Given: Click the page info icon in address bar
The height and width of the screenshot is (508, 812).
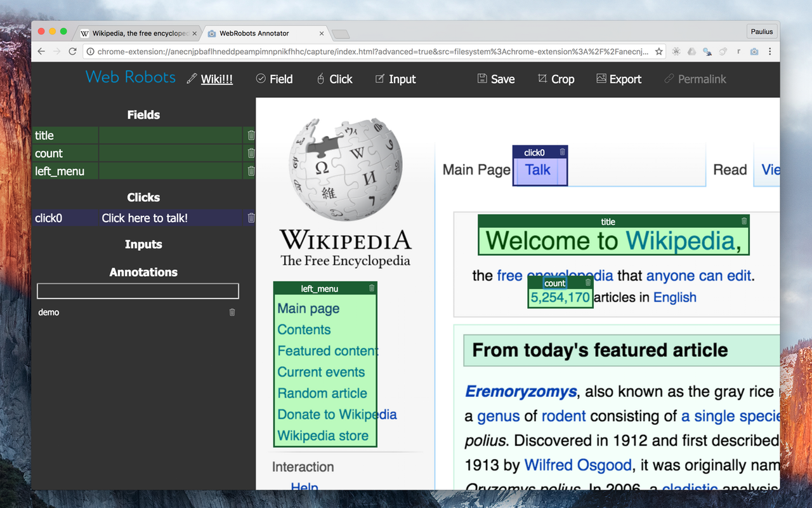Looking at the screenshot, I should pyautogui.click(x=90, y=51).
